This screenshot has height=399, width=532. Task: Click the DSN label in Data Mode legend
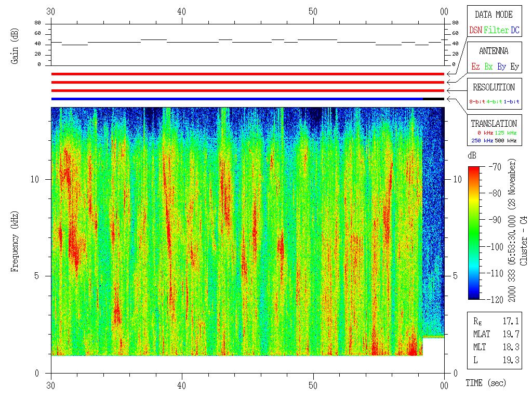coord(475,31)
